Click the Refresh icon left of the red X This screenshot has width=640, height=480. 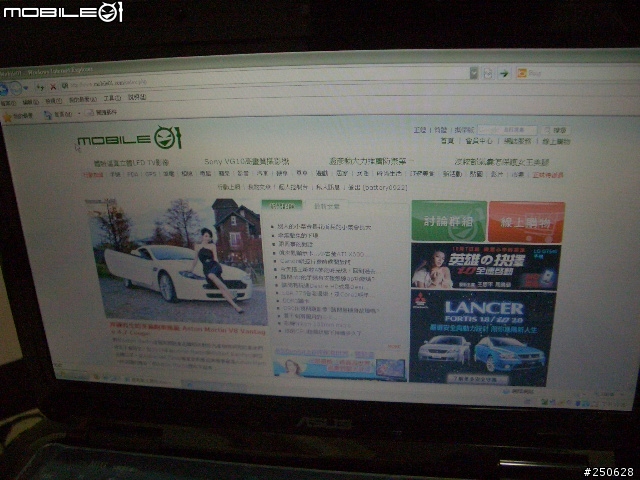(x=40, y=87)
